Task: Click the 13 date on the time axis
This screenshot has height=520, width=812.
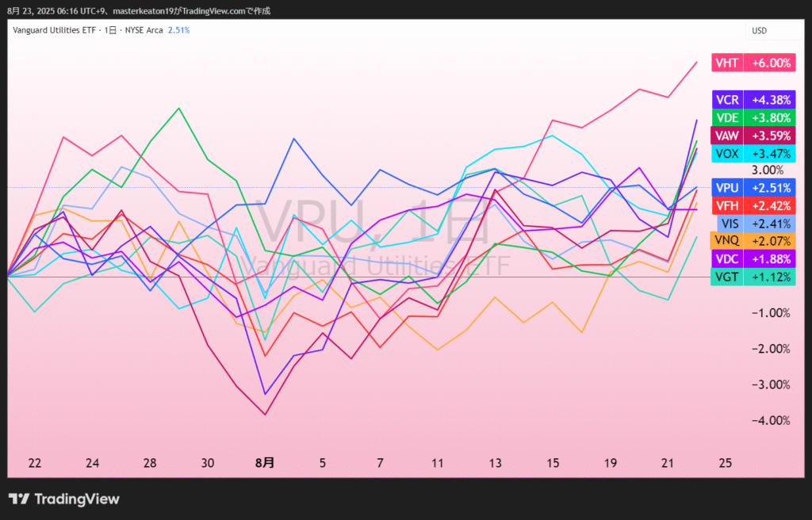Action: click(495, 462)
